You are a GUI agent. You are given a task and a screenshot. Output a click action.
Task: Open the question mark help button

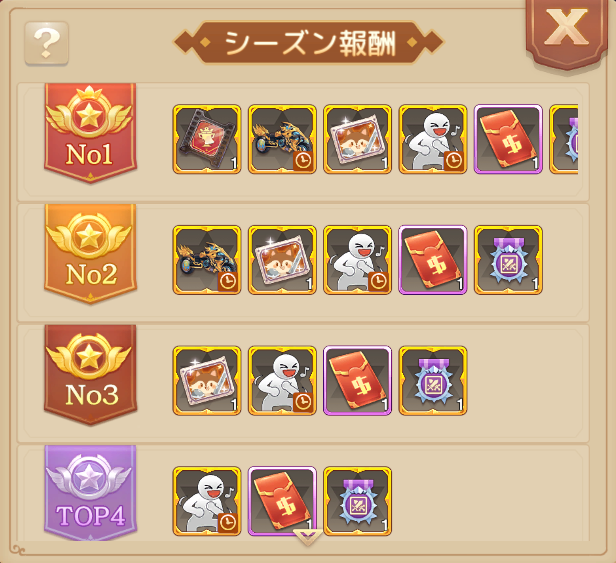coord(47,43)
